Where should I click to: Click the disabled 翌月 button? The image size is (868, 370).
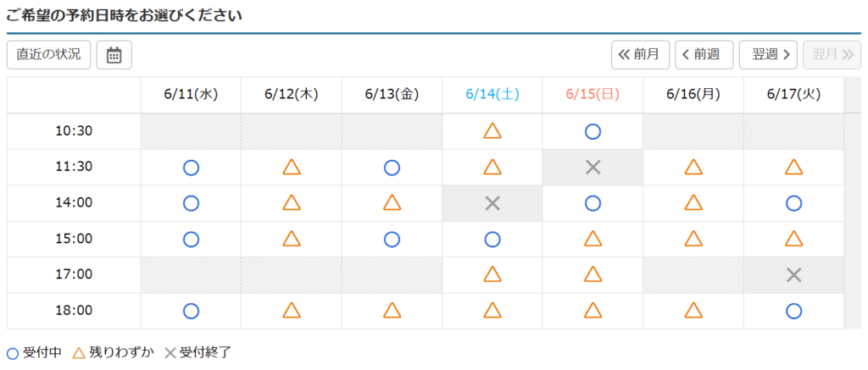(x=832, y=55)
